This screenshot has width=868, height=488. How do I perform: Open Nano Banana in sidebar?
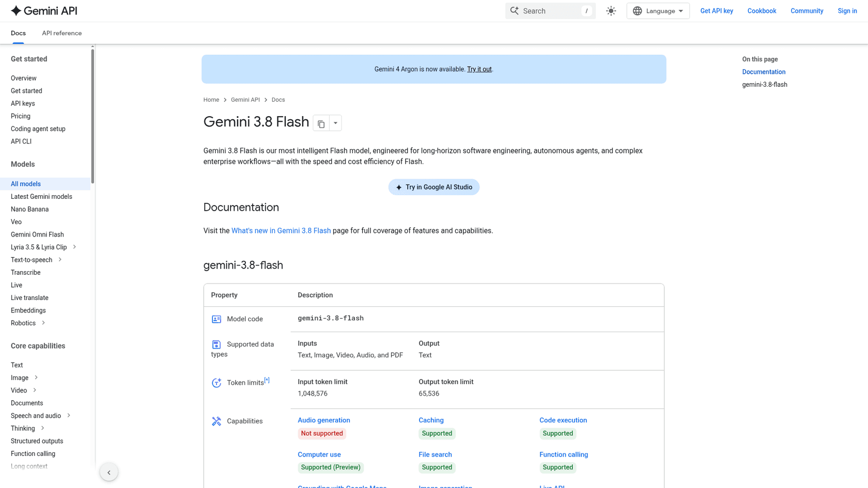(29, 209)
